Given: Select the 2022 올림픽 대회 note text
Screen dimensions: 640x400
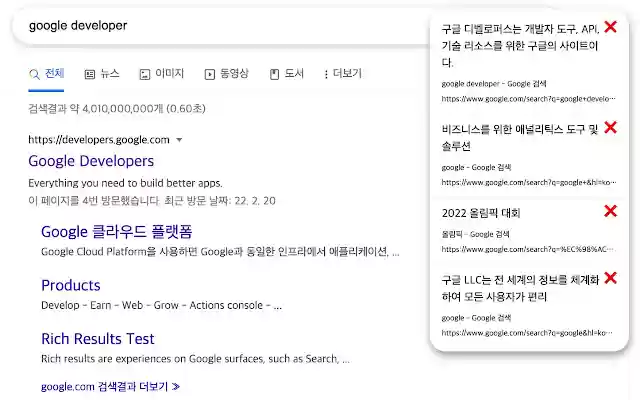Looking at the screenshot, I should click(x=481, y=213).
